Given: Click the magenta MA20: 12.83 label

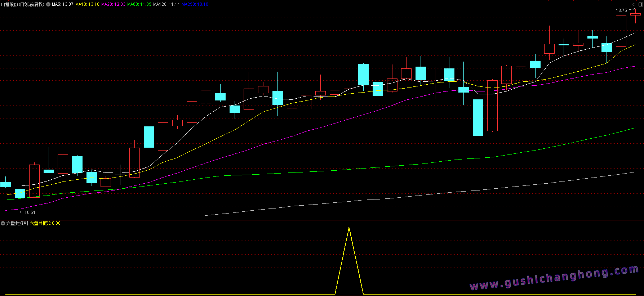Looking at the screenshot, I should (x=113, y=4).
